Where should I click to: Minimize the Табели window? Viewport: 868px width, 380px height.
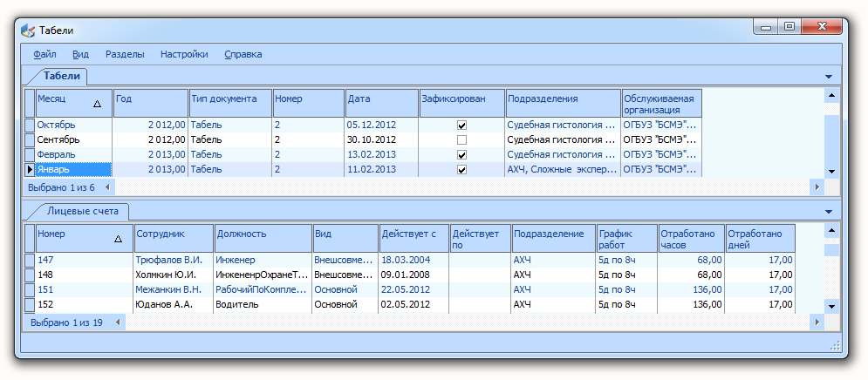(766, 26)
